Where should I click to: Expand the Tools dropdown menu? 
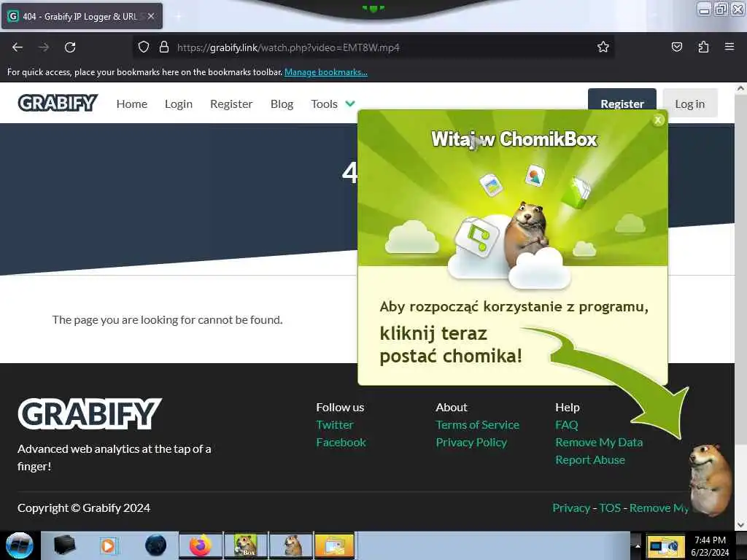[333, 104]
